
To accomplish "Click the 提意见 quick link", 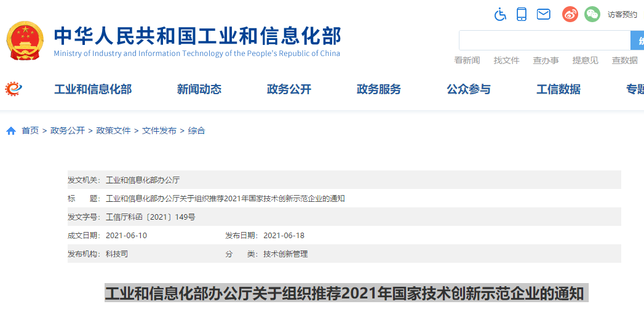I will point(585,60).
